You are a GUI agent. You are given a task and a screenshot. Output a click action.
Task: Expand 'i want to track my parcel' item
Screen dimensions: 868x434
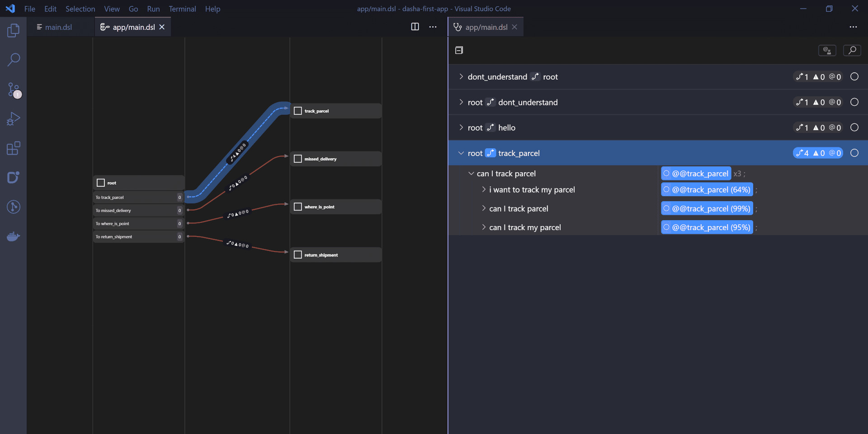484,190
